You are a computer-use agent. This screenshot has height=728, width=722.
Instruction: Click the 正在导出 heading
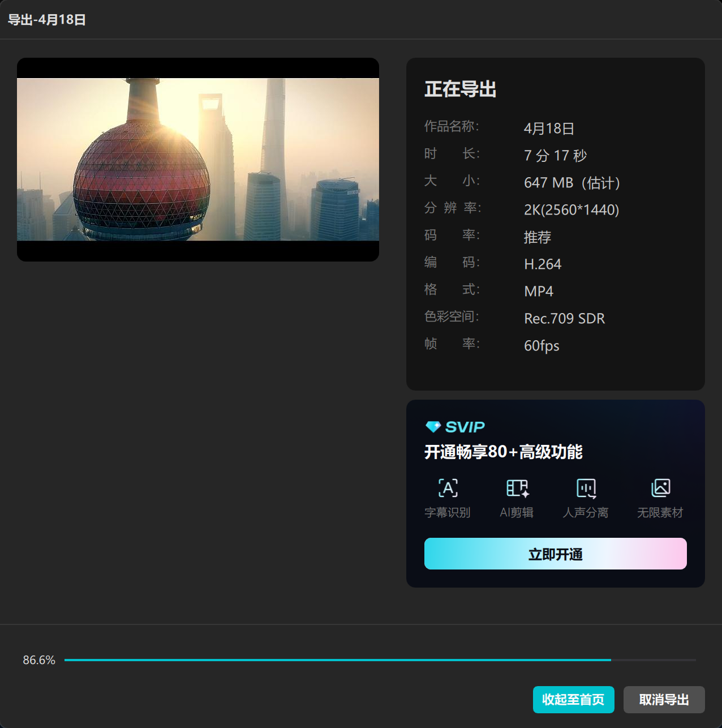460,89
